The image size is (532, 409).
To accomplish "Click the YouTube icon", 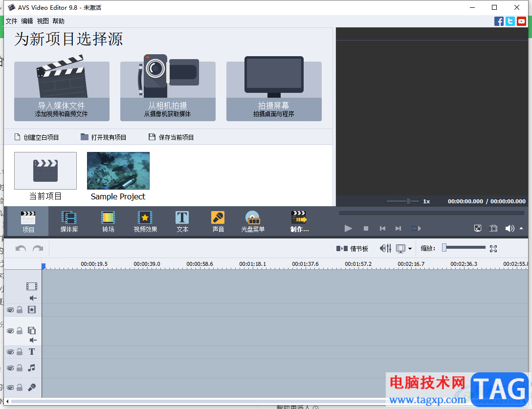I will tap(521, 22).
